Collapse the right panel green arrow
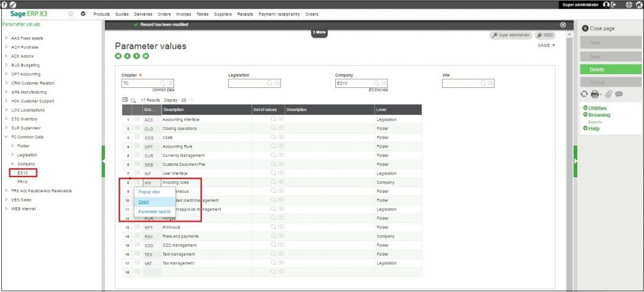 click(x=575, y=161)
